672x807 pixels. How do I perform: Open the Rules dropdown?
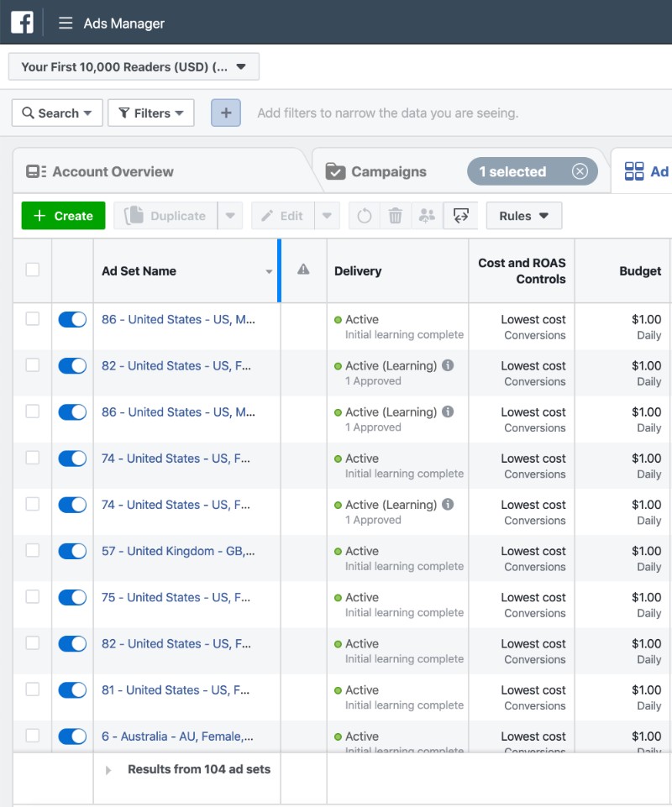(x=523, y=216)
